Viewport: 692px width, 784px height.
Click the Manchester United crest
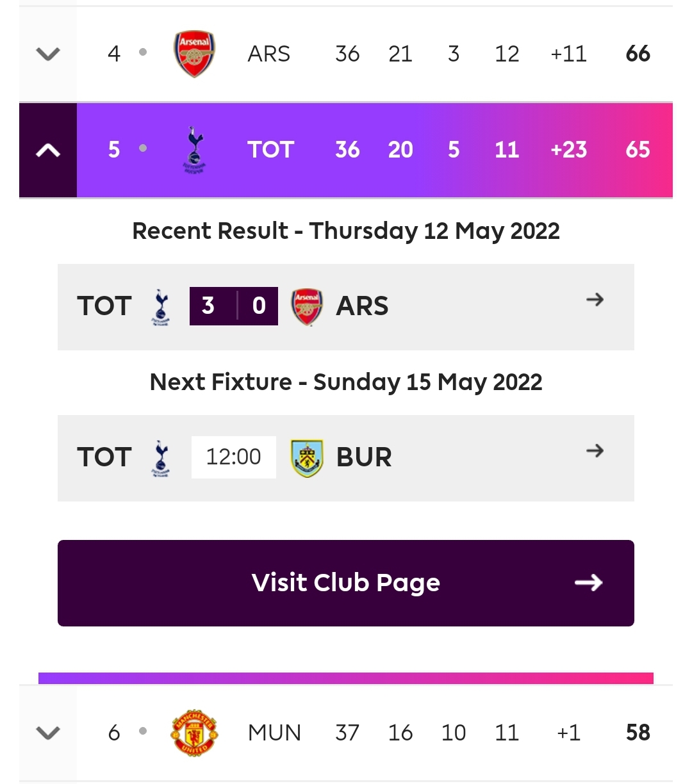pos(195,732)
